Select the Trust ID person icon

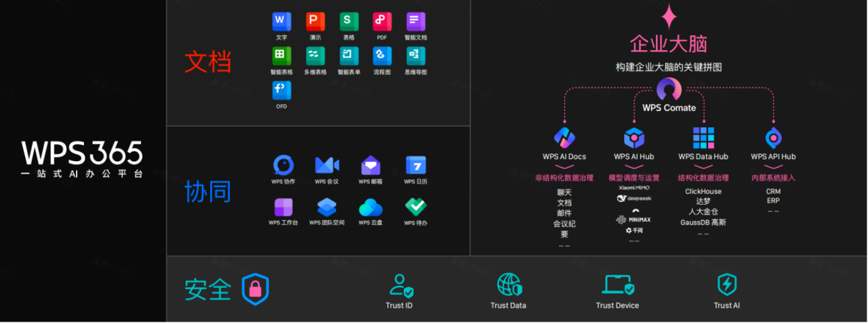click(x=401, y=285)
